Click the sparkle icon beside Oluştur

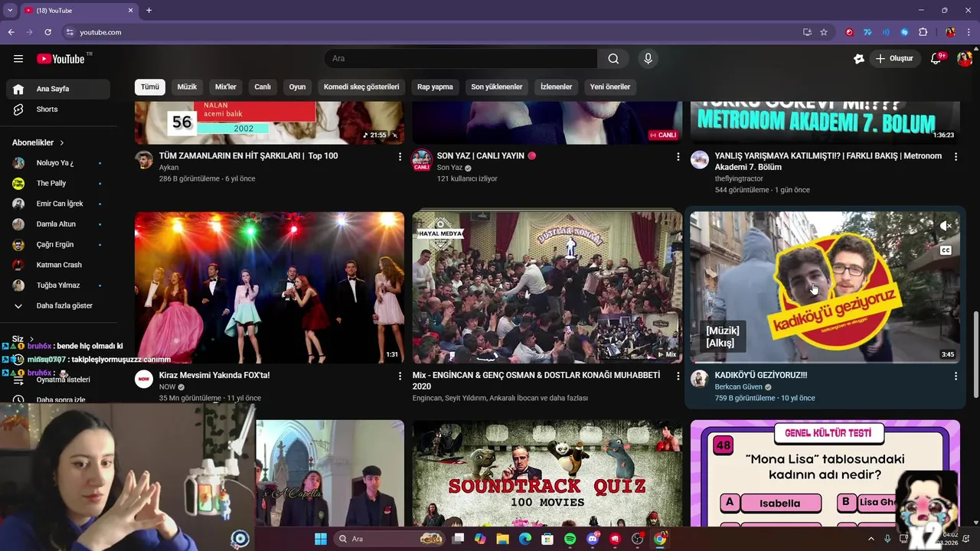point(859,59)
